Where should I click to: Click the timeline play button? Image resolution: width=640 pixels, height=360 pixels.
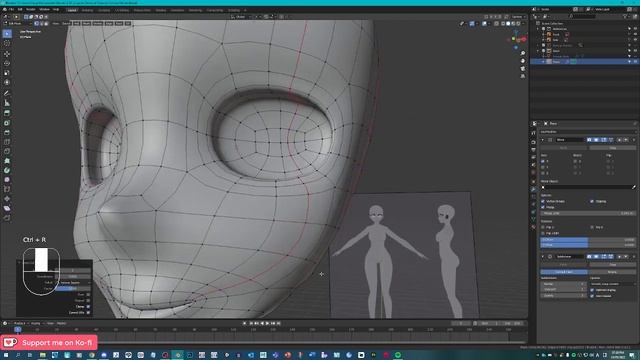(x=268, y=323)
